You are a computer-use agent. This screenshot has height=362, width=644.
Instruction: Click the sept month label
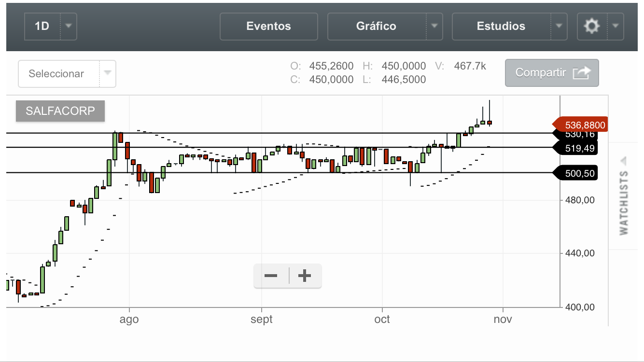[261, 320]
